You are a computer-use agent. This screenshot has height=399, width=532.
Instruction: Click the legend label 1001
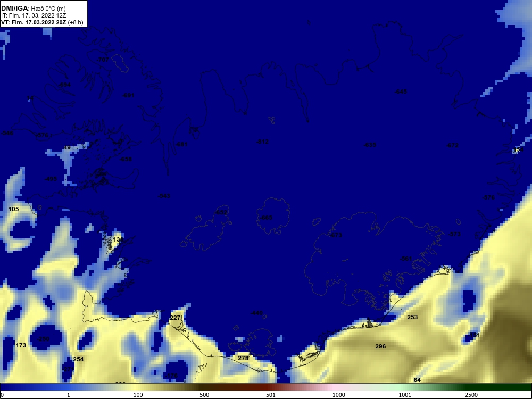[405, 395]
